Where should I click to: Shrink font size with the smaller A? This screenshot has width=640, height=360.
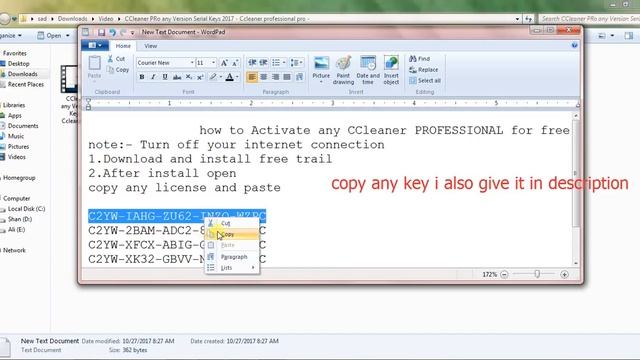pos(235,63)
